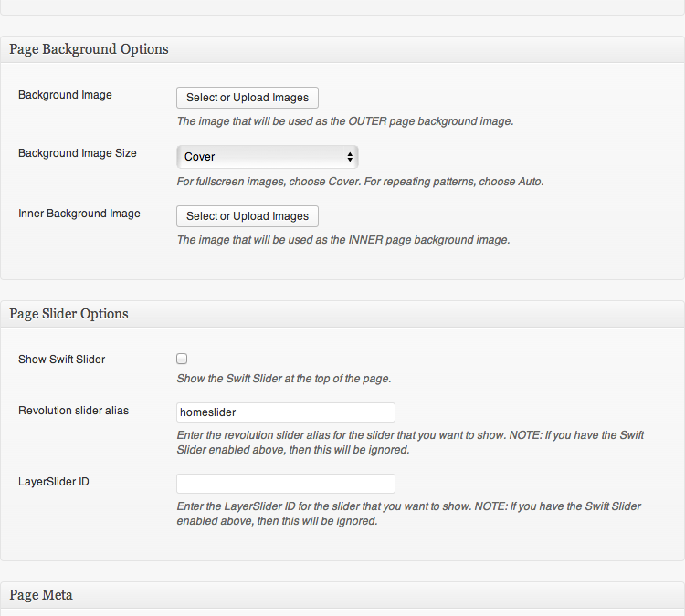Open the Background Image Size Cover dropdown

coord(268,157)
